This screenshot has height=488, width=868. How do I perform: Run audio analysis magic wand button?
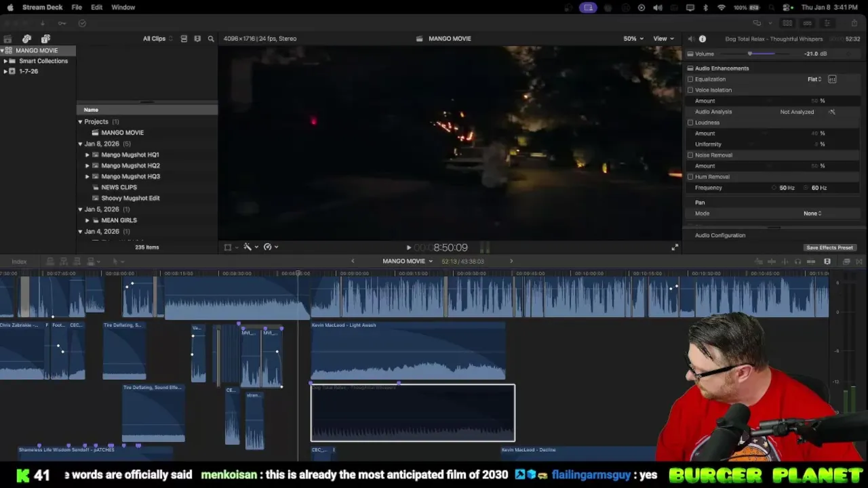[x=832, y=112]
